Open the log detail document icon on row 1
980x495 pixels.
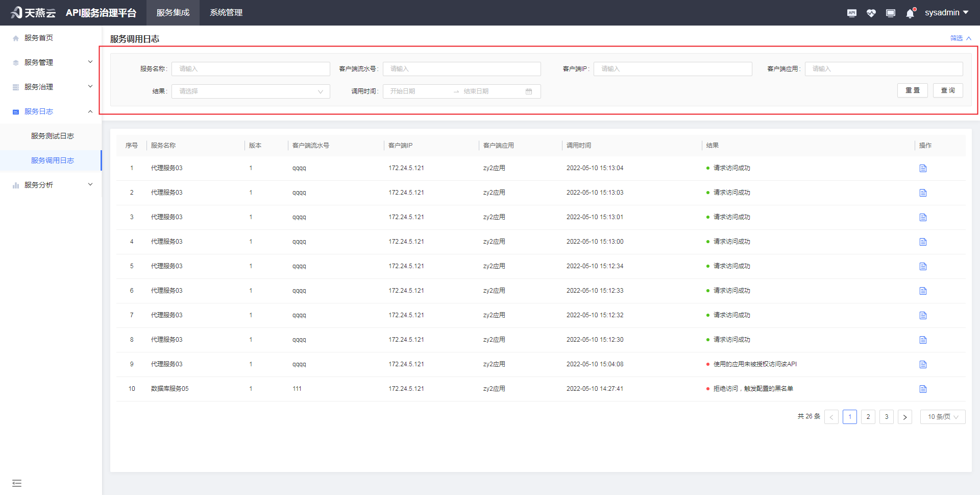click(x=923, y=168)
